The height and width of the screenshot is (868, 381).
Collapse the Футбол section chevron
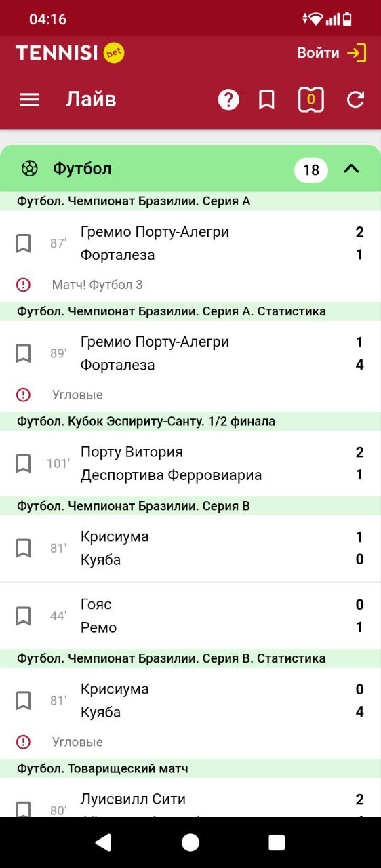(351, 169)
